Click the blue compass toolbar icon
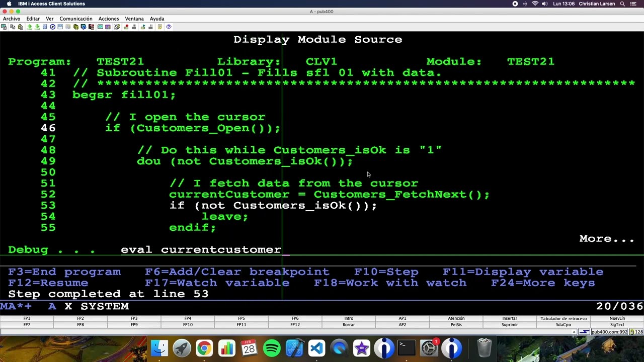The height and width of the screenshot is (362, 644). (52, 27)
